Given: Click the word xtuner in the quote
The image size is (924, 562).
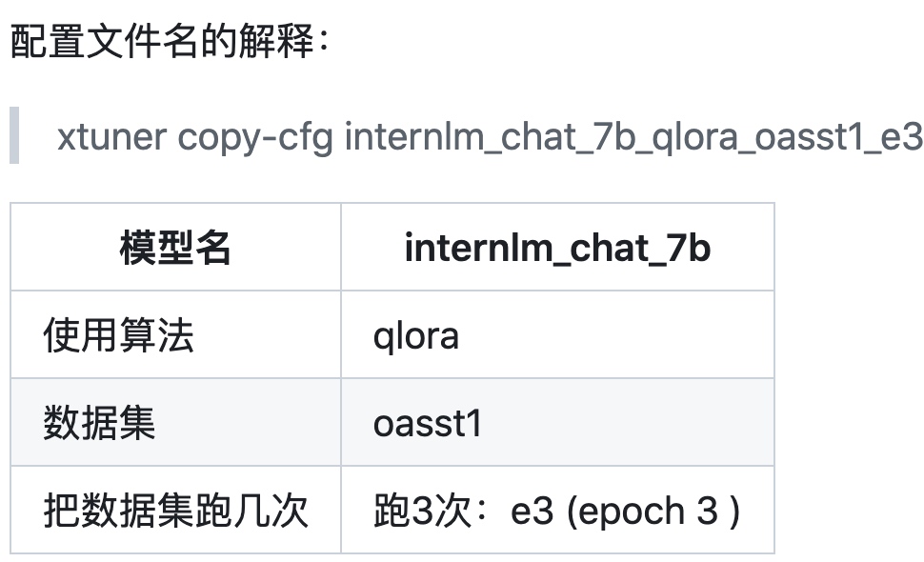Looking at the screenshot, I should pyautogui.click(x=112, y=136).
